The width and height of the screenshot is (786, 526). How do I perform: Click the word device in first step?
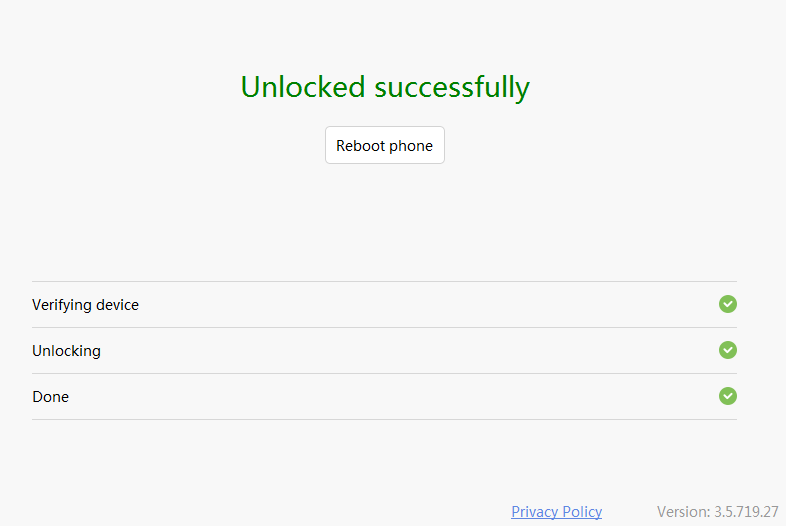118,305
